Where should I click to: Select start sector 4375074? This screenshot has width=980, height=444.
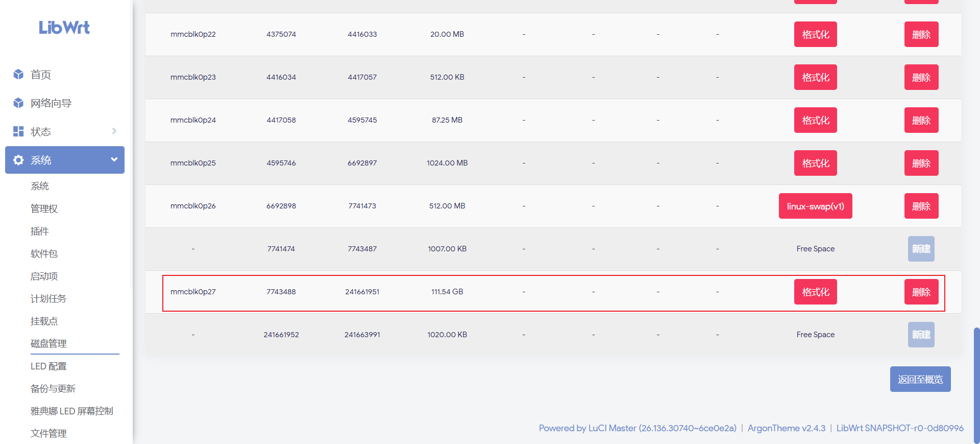tap(281, 34)
